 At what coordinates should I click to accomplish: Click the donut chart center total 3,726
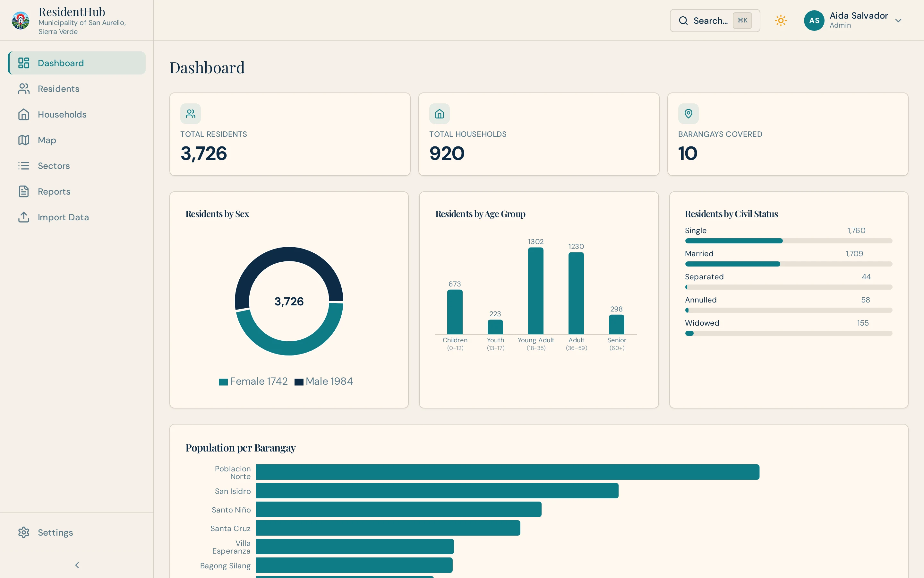[x=289, y=301]
